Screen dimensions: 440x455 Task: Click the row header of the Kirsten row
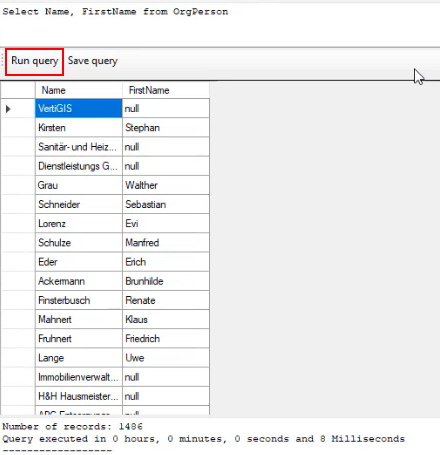point(18,128)
